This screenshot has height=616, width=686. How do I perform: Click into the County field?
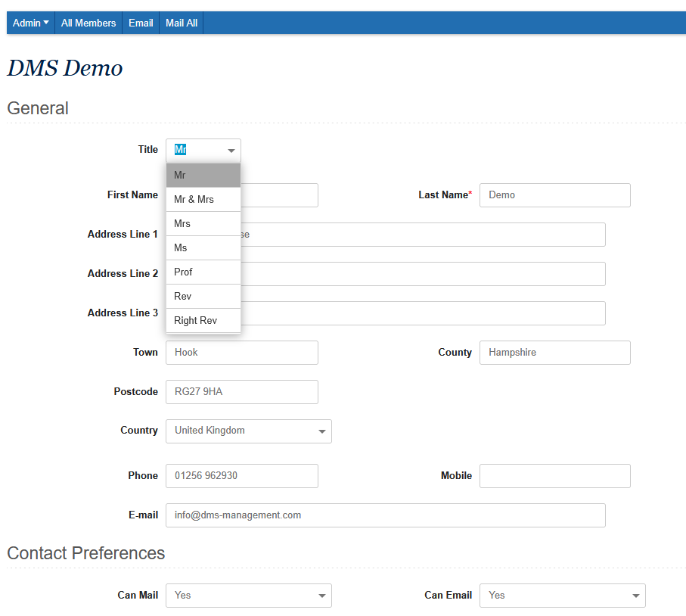click(x=554, y=353)
